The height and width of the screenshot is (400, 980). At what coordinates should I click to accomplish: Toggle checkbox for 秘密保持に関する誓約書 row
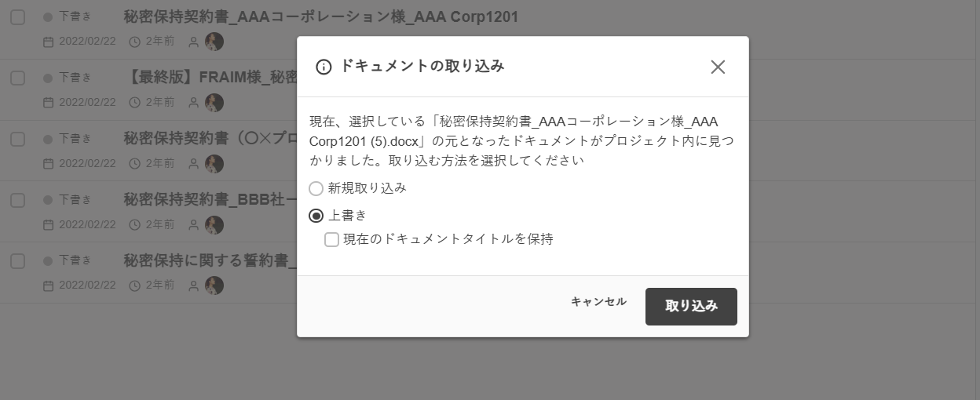[x=18, y=261]
